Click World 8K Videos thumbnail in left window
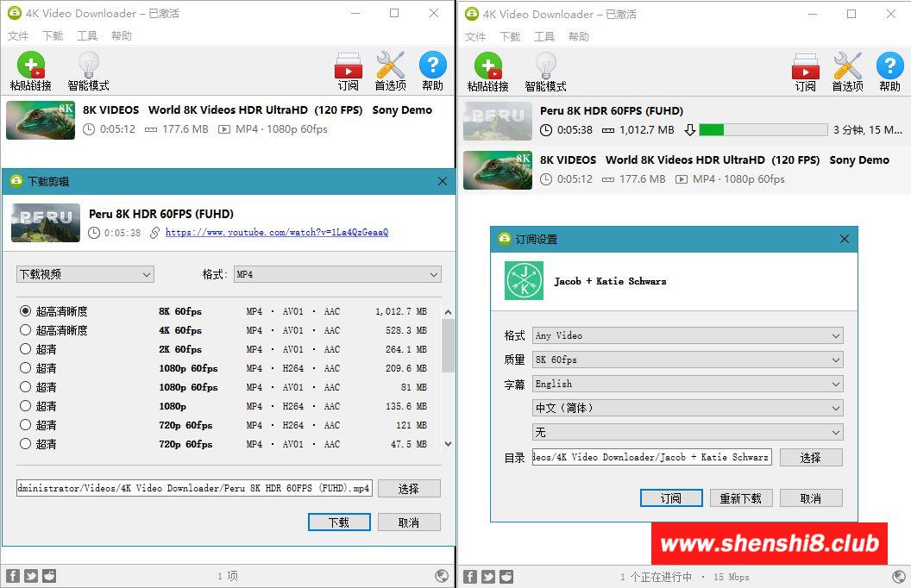The width and height of the screenshot is (911, 588). (x=41, y=120)
